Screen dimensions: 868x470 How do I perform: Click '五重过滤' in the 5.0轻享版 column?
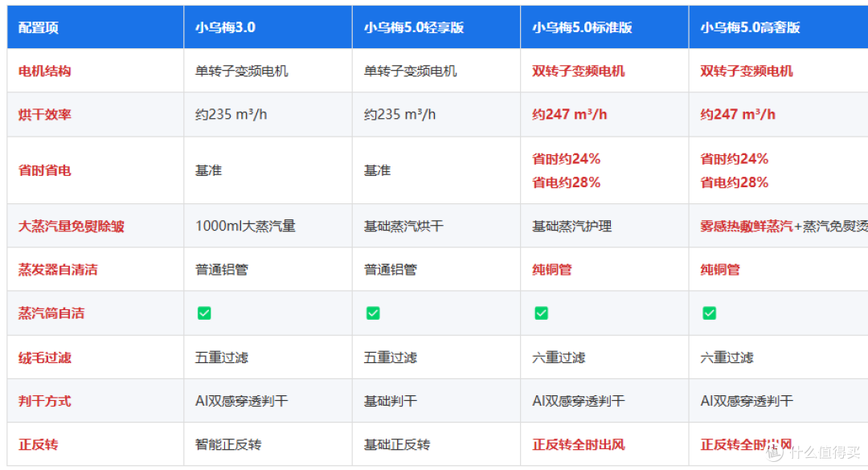click(391, 358)
